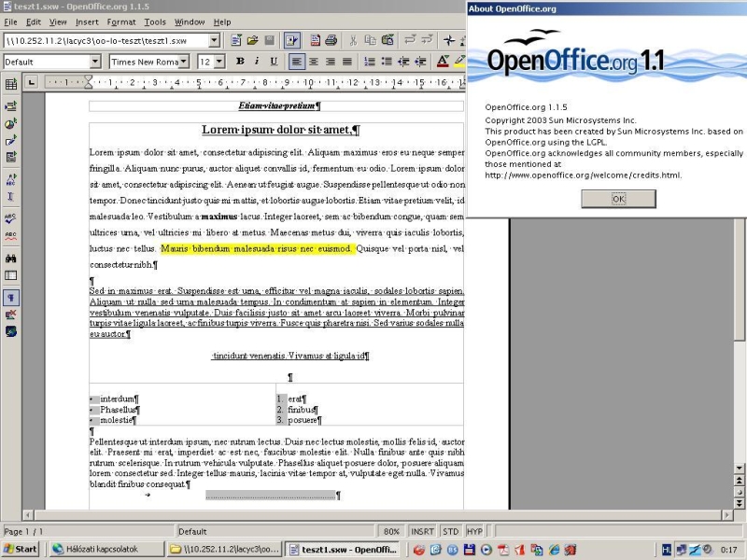The image size is (747, 560).
Task: Click the INSRT insert mode status field
Action: point(422,531)
